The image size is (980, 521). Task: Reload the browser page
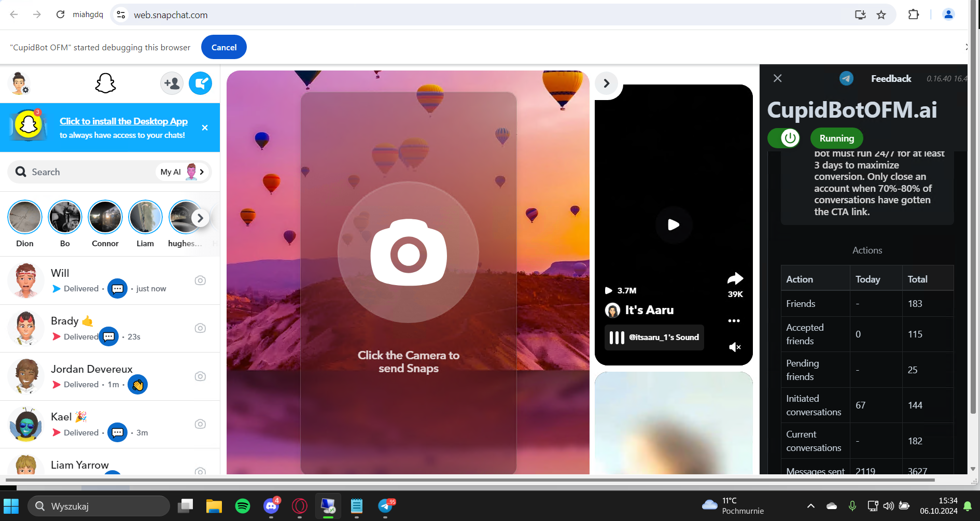60,15
